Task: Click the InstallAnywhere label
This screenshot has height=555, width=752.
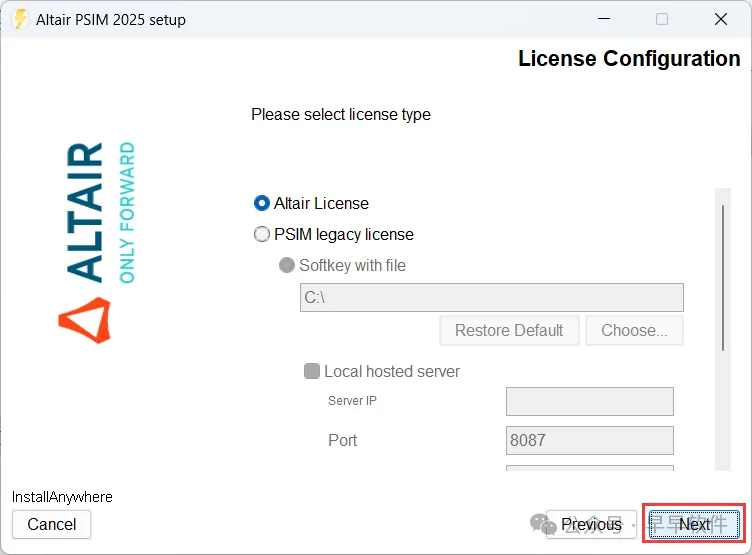Action: click(x=62, y=497)
